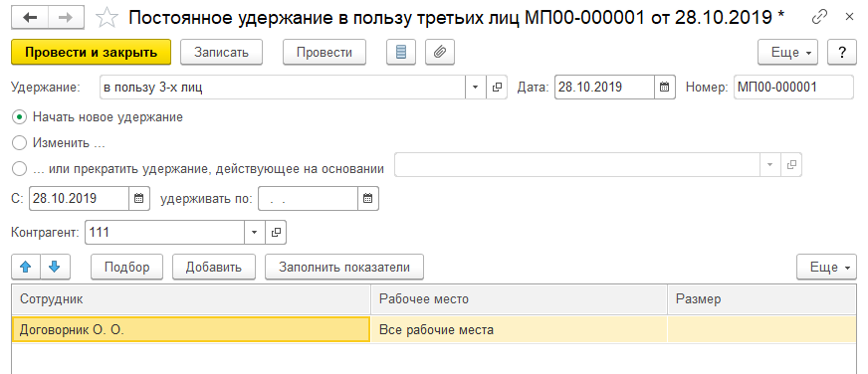Open calendar for the Дата field
Screen dimensions: 868x374
pos(665,87)
